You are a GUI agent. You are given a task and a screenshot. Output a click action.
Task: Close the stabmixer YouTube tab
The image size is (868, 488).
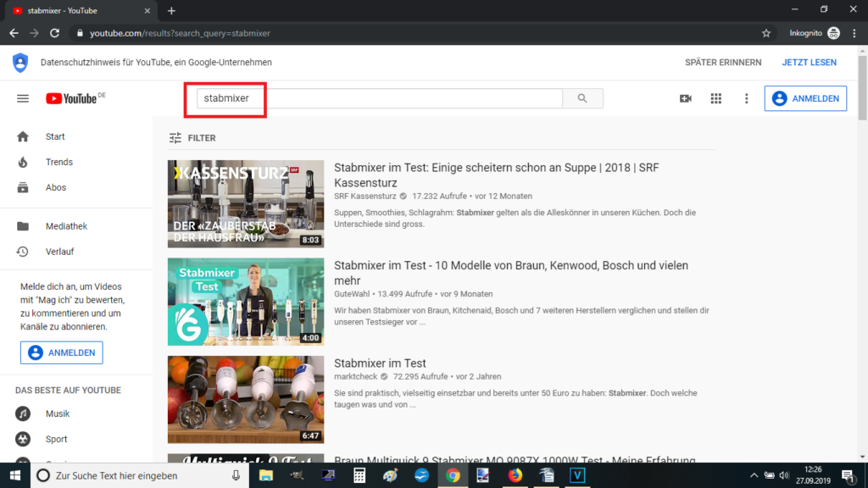(x=147, y=10)
